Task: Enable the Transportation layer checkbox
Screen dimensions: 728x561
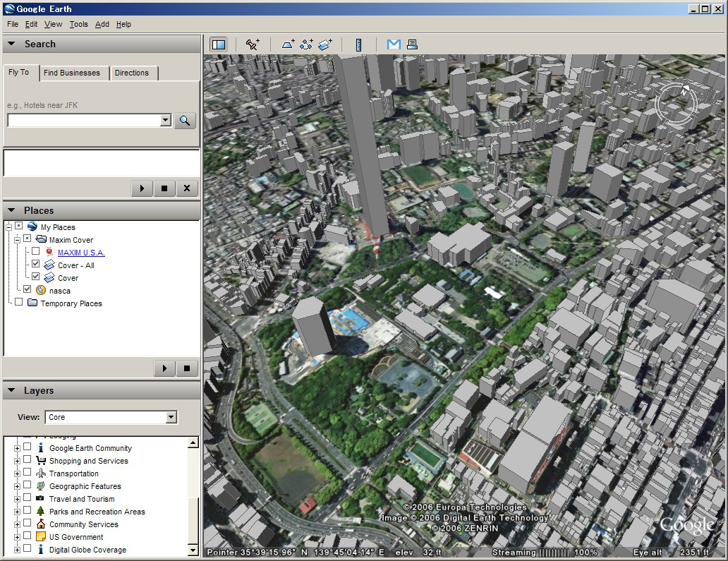Action: (x=28, y=473)
